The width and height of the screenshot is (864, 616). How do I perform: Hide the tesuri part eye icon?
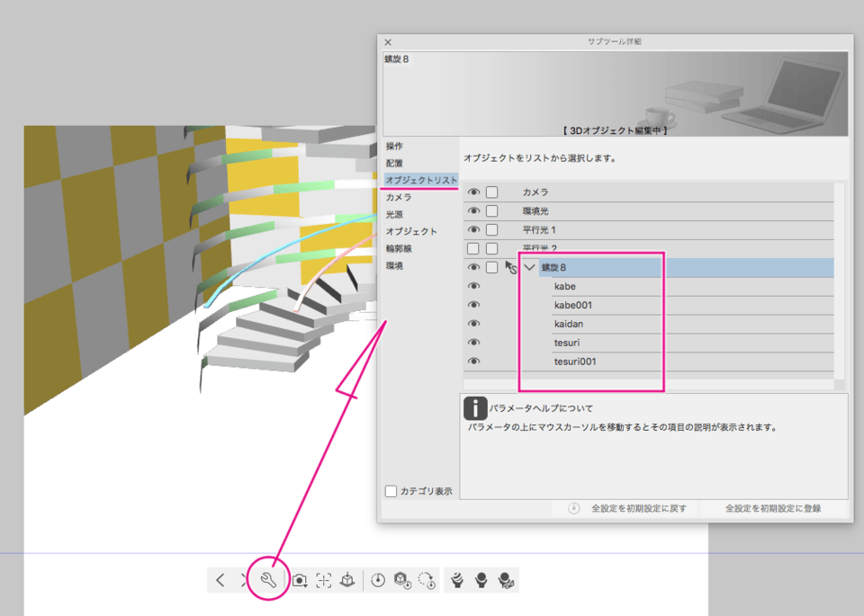coord(473,343)
